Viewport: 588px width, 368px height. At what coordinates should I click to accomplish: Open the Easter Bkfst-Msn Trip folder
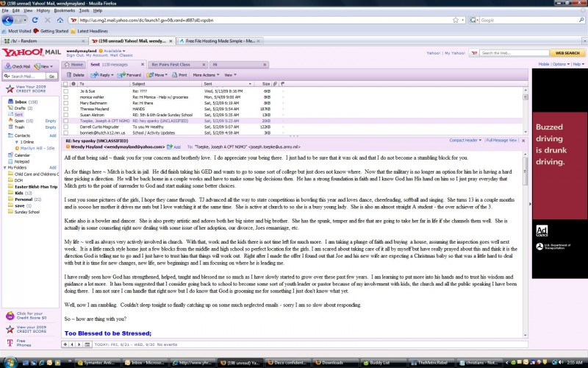point(33,187)
